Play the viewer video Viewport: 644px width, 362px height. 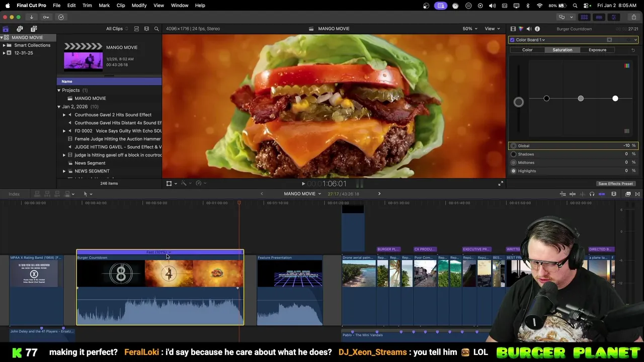click(303, 184)
